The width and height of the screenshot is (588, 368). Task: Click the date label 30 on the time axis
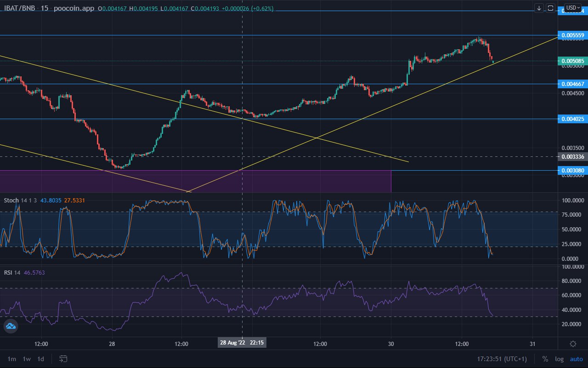click(391, 344)
